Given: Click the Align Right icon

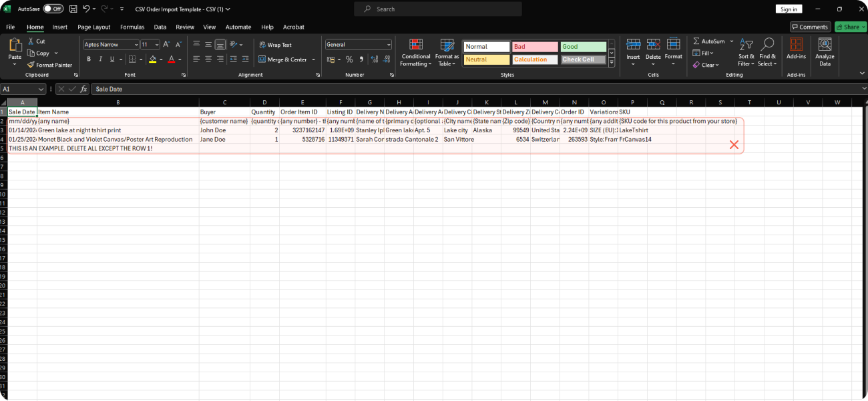Looking at the screenshot, I should 220,59.
